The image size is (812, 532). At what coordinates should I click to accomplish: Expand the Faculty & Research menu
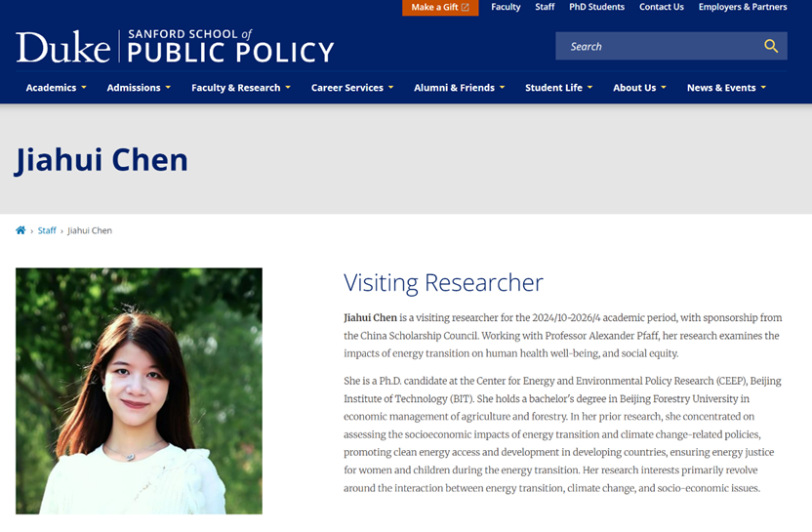[241, 88]
